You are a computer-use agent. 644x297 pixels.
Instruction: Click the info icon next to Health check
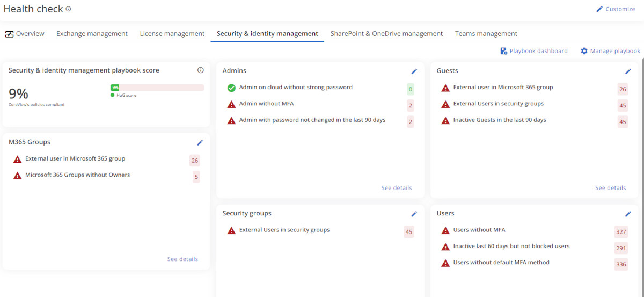pyautogui.click(x=68, y=9)
